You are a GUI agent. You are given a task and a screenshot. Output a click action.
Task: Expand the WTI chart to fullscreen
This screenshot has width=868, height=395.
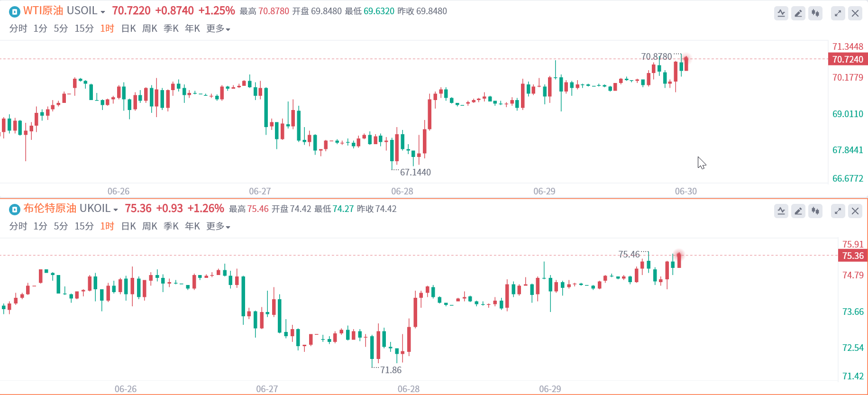pos(838,13)
